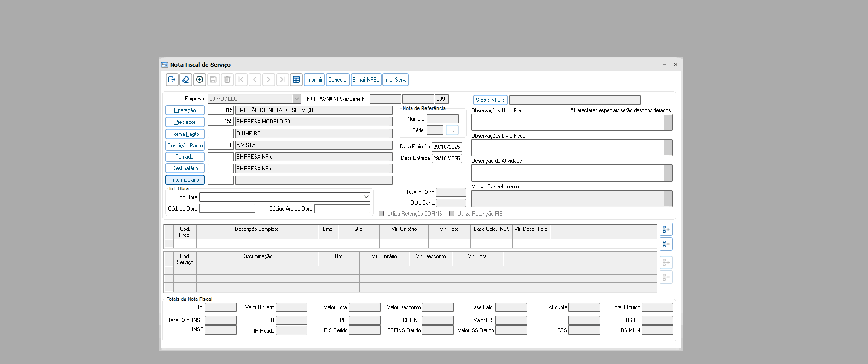868x364 pixels.
Task: Click the eraser clear-form icon
Action: pos(186,80)
